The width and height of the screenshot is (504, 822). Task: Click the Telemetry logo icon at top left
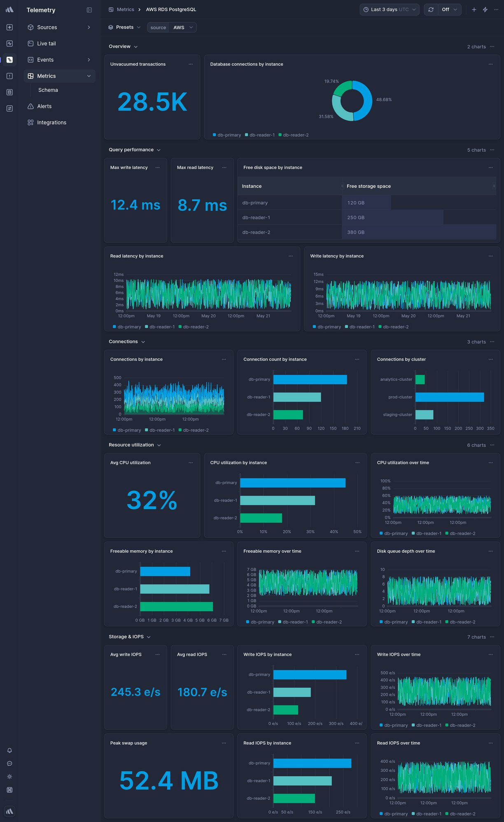tap(9, 9)
